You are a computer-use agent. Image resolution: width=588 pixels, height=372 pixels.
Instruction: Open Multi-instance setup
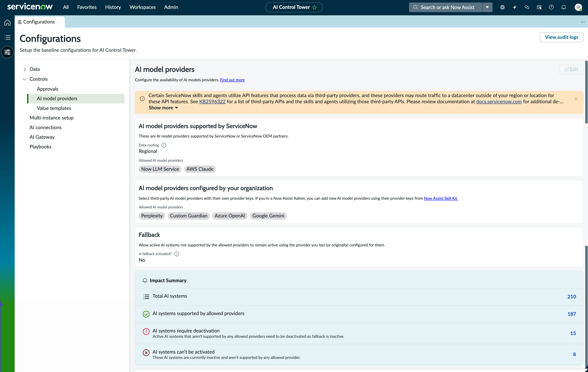click(52, 118)
